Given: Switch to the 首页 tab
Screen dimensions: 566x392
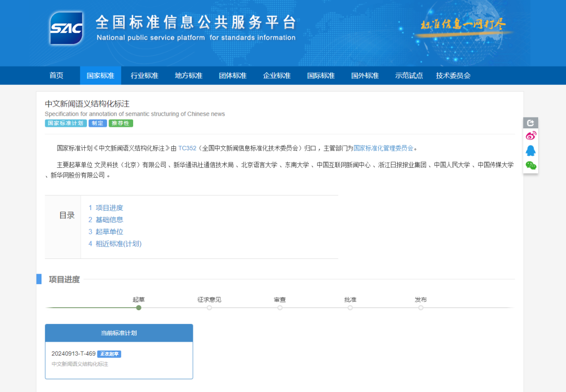Looking at the screenshot, I should point(56,75).
